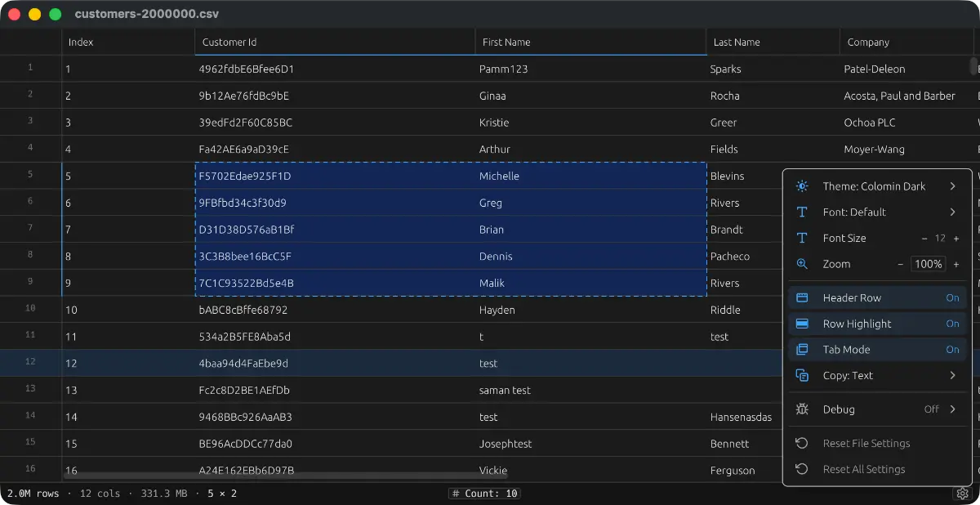Select row number 1 in the gutter
Viewport: 980px width, 505px height.
pos(30,68)
